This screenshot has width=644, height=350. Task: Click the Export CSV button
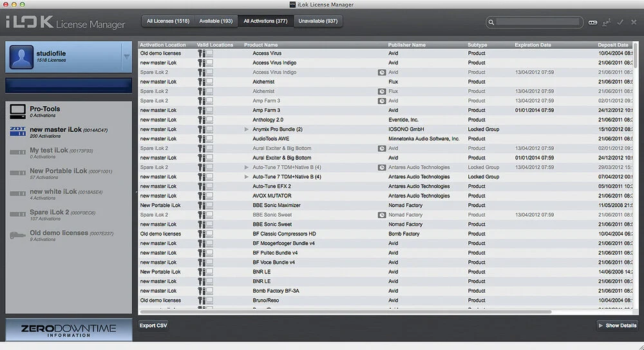coord(153,326)
